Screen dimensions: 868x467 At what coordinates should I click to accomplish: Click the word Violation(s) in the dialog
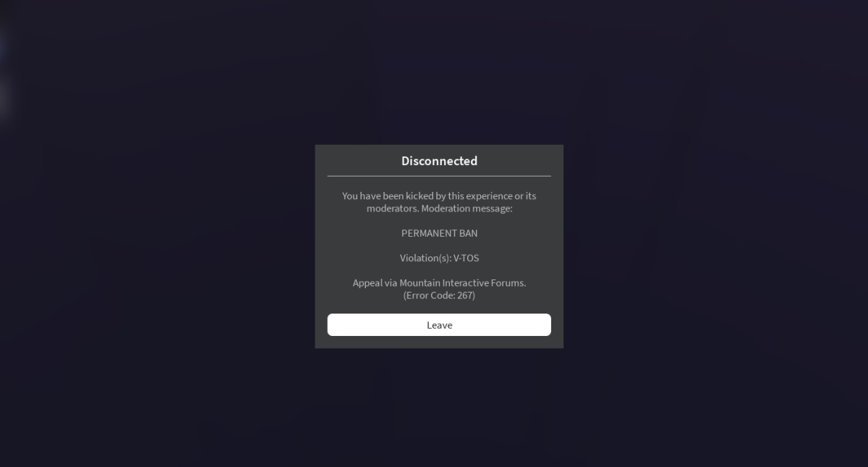[425, 258]
